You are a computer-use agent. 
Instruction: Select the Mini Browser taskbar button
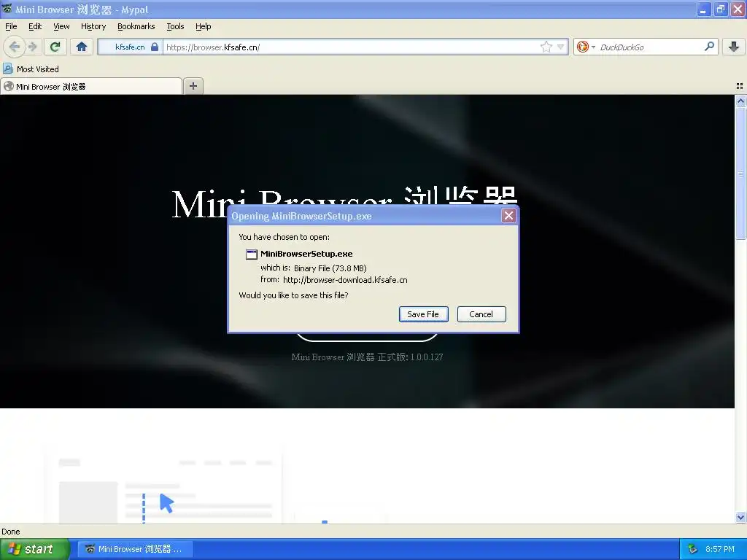(136, 549)
